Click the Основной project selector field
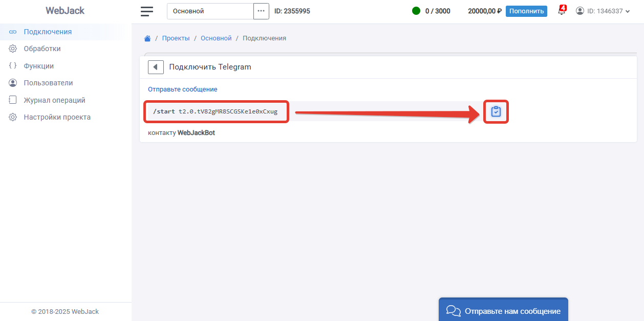The width and height of the screenshot is (644, 321). pyautogui.click(x=210, y=11)
